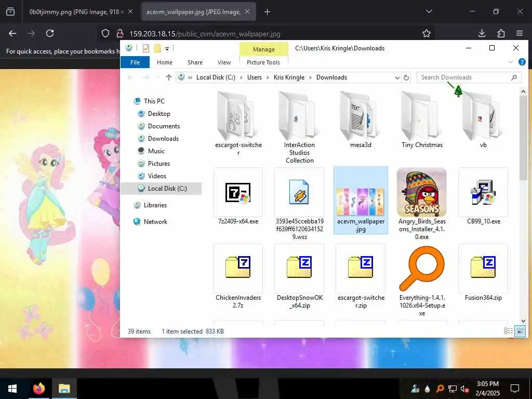Select Music in navigation pane
Viewport: 532px width, 399px height.
pos(156,151)
